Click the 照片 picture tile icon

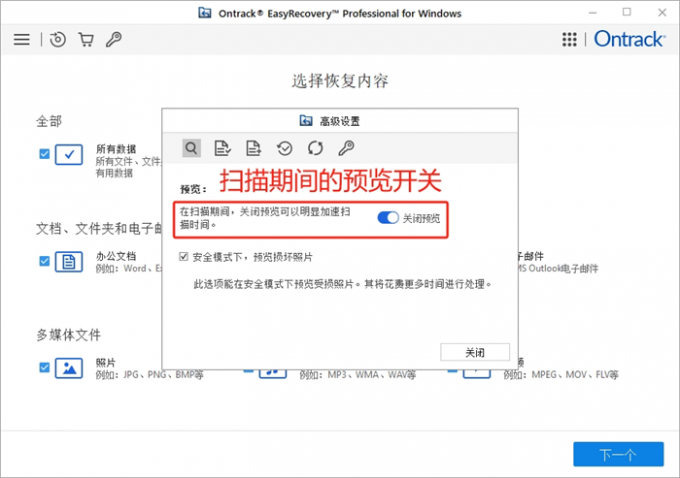[x=69, y=368]
